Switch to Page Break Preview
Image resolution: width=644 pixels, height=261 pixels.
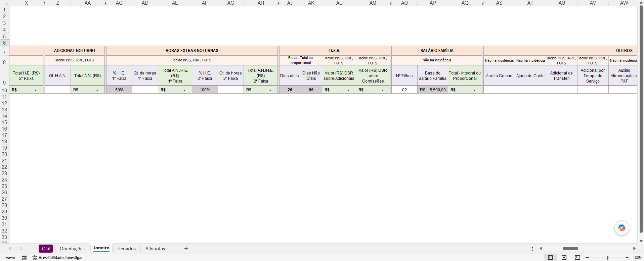coord(577,258)
